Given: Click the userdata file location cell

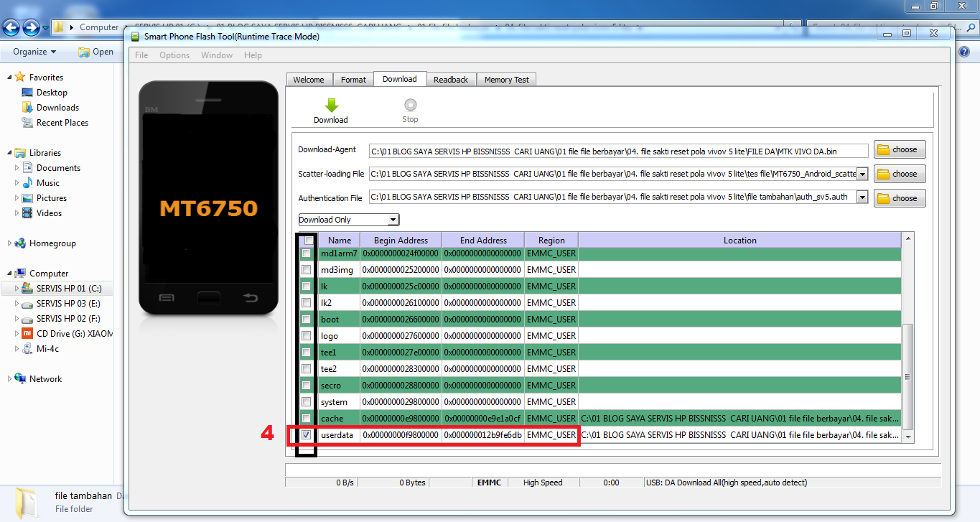Looking at the screenshot, I should click(x=739, y=435).
